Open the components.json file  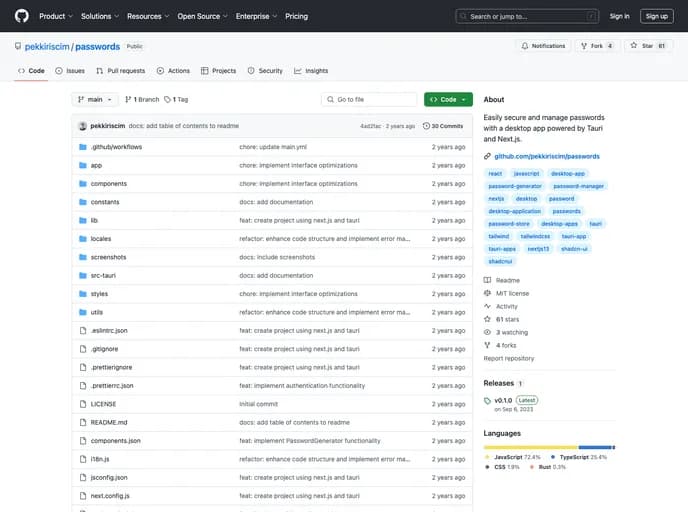click(x=115, y=441)
